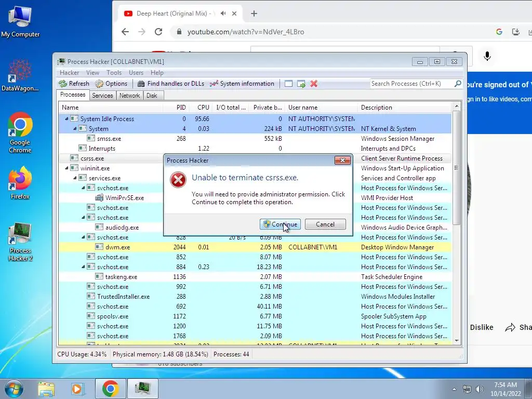Image resolution: width=532 pixels, height=399 pixels.
Task: Click the process list scroll up arrow
Action: (x=456, y=106)
